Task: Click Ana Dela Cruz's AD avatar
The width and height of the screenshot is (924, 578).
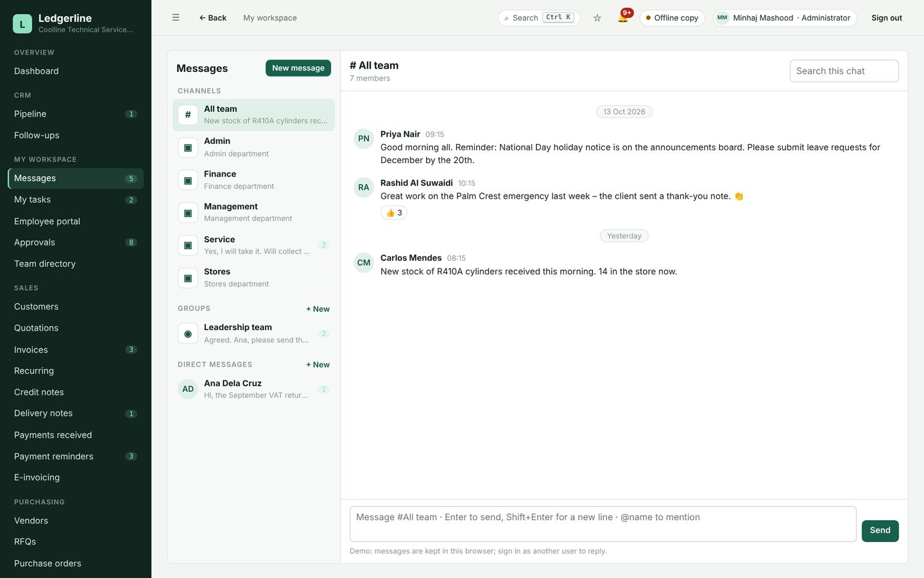Action: click(x=188, y=389)
